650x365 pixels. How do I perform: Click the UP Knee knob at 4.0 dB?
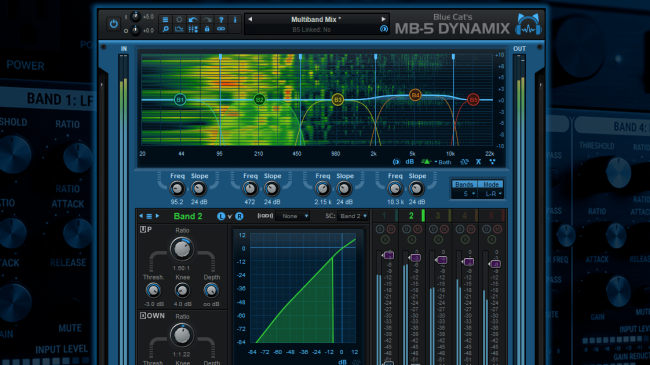coord(182,290)
